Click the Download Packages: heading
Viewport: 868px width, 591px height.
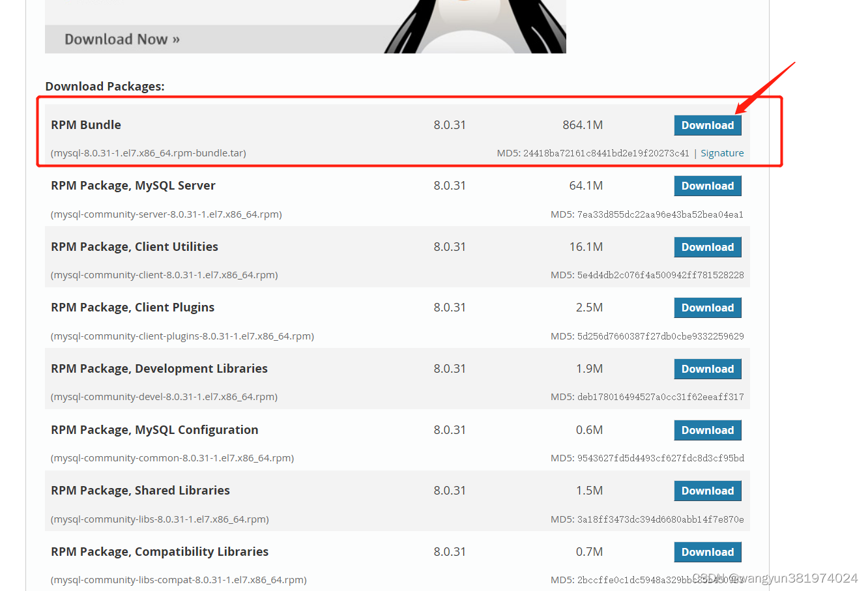click(105, 86)
